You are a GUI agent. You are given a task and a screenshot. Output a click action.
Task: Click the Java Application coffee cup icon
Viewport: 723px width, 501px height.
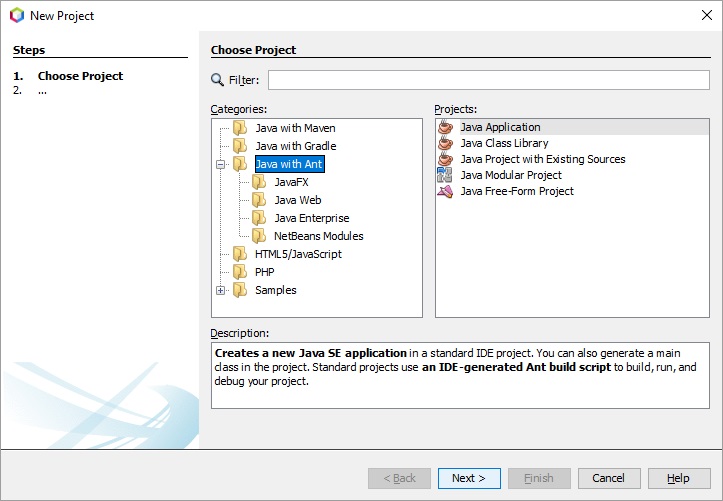point(445,127)
